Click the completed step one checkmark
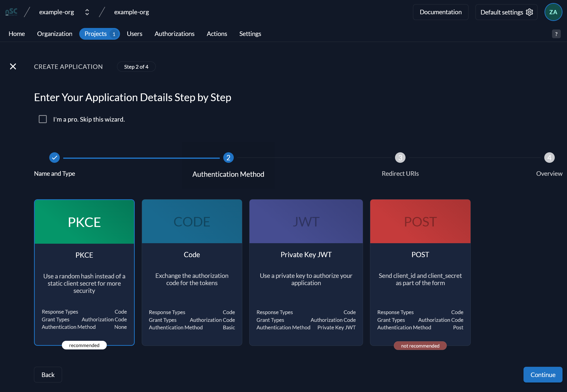The image size is (567, 392). tap(54, 158)
